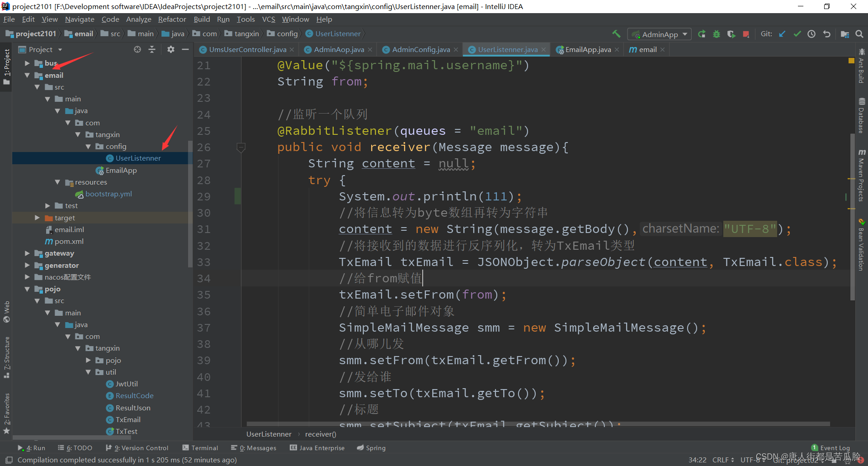Click the method gutter marker at line 26
This screenshot has height=466, width=868.
[x=241, y=147]
